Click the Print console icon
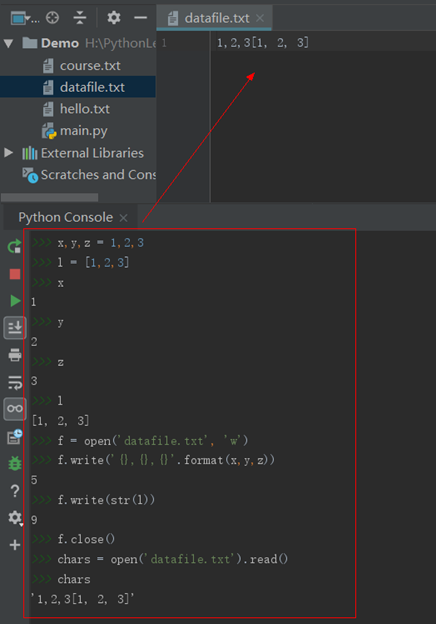436x624 pixels. tap(15, 355)
